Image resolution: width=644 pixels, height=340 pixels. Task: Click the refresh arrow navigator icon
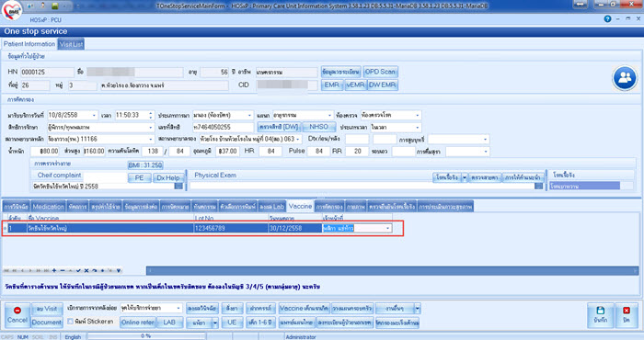[x=94, y=271]
